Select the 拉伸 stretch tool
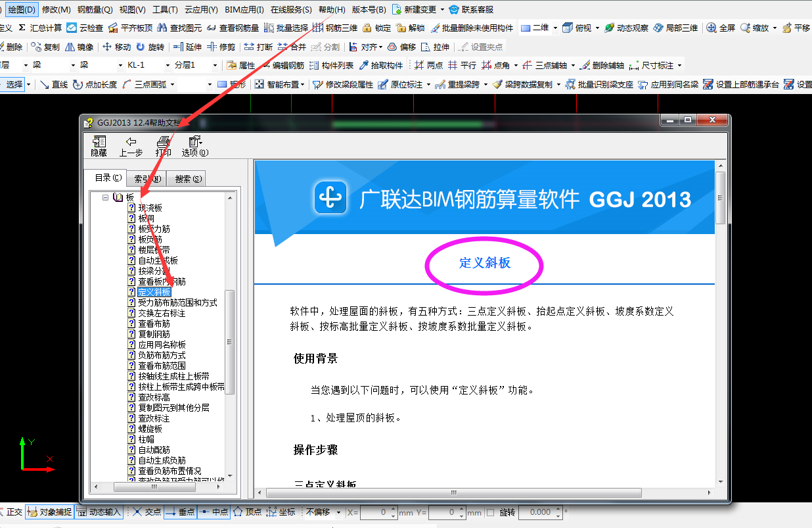 point(435,47)
